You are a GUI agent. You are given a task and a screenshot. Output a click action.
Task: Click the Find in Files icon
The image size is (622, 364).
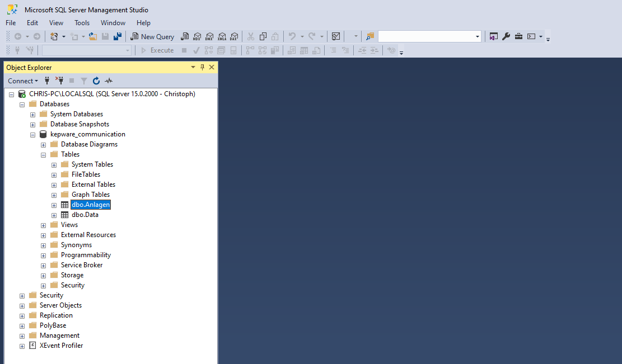[x=370, y=36]
